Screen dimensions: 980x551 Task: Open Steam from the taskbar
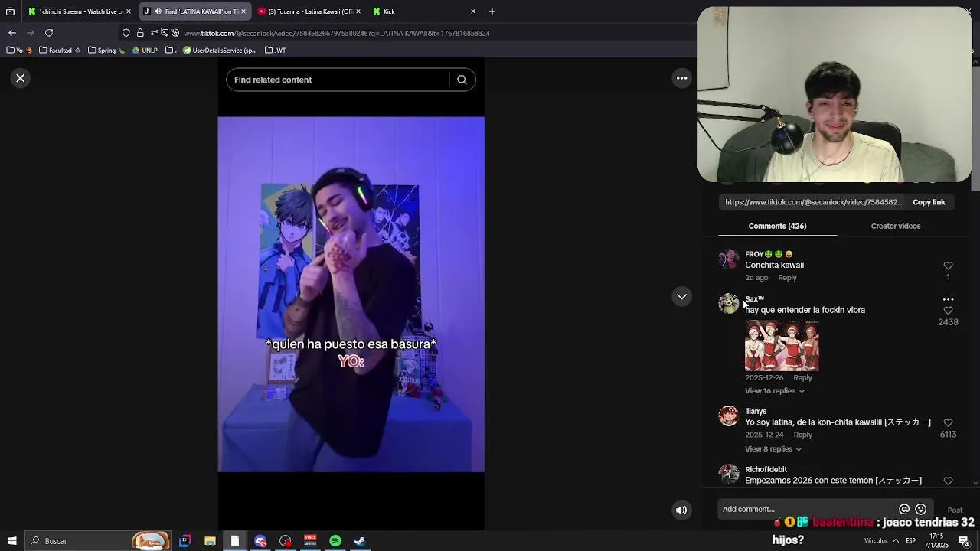pyautogui.click(x=360, y=541)
